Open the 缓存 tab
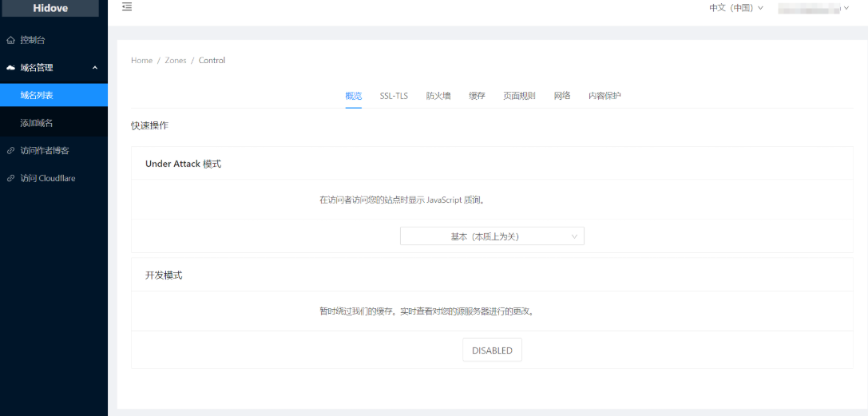The width and height of the screenshot is (868, 416). [478, 96]
